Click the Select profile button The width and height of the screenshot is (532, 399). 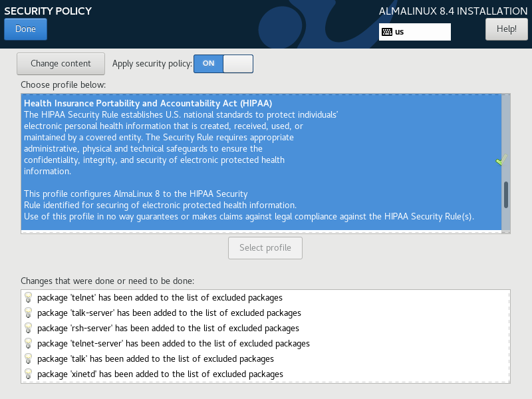click(x=265, y=248)
